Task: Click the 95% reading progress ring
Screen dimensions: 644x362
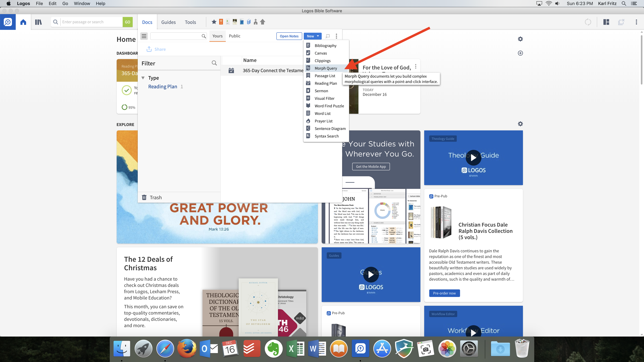Action: 124,107
